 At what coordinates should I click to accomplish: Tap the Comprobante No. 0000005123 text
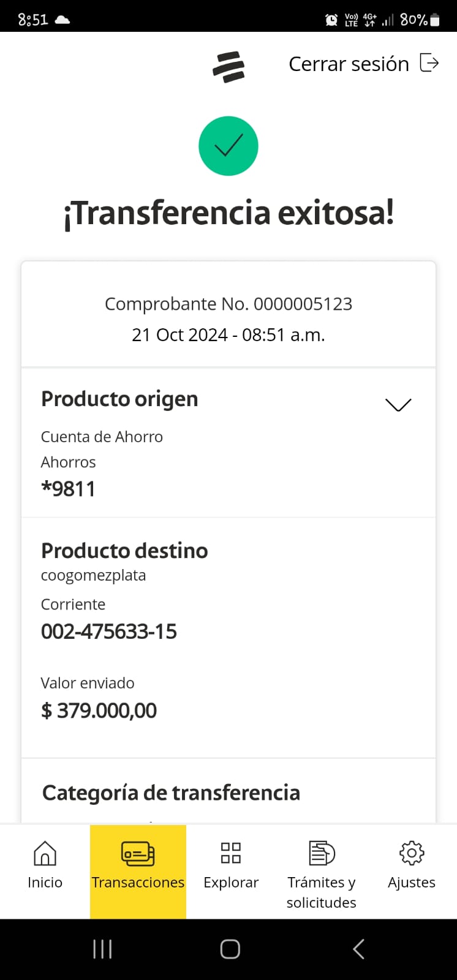[228, 304]
